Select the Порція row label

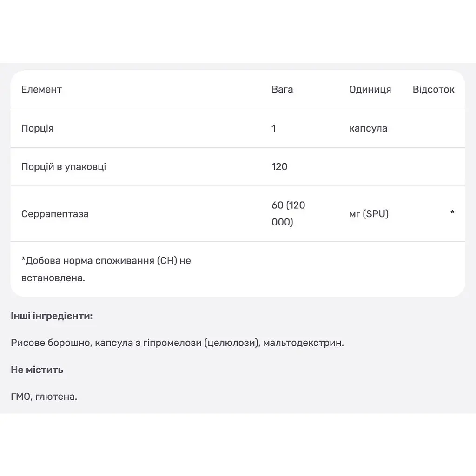[37, 128]
